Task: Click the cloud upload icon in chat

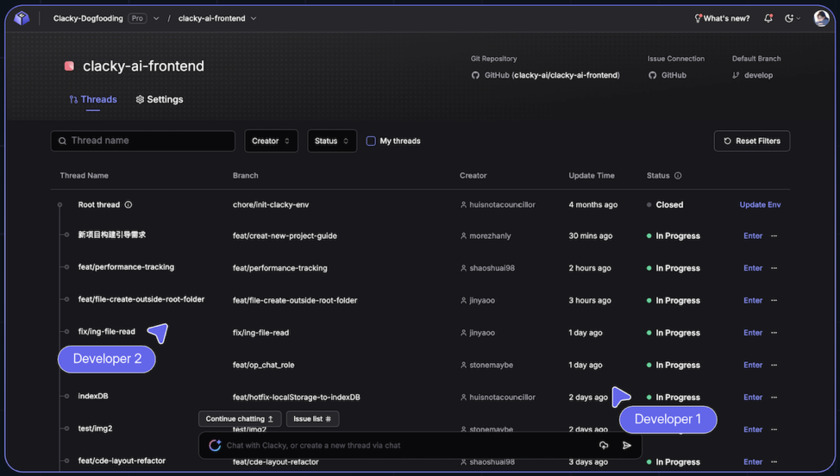Action: pos(604,445)
